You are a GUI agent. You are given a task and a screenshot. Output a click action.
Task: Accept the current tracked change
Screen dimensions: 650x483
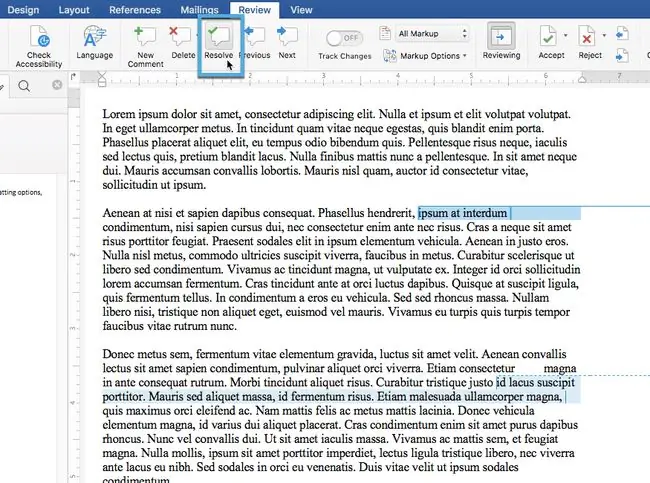[551, 42]
